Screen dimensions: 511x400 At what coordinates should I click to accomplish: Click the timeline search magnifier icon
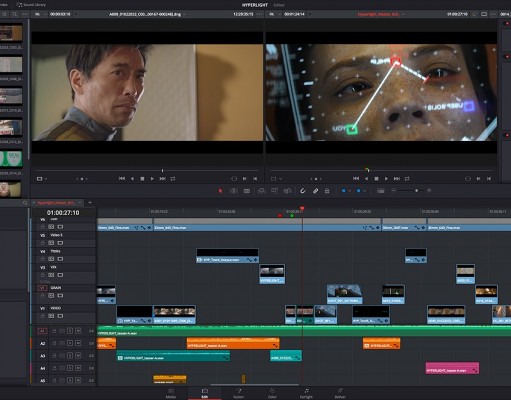[25, 203]
